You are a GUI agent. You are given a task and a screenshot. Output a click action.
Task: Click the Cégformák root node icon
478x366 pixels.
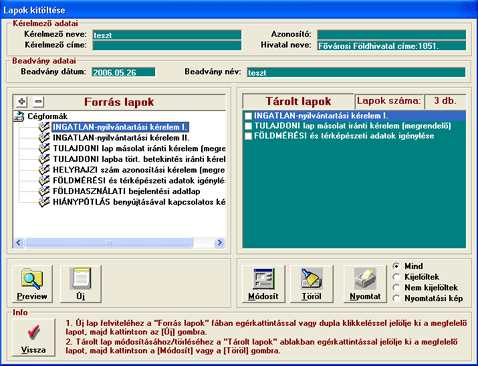coord(19,116)
